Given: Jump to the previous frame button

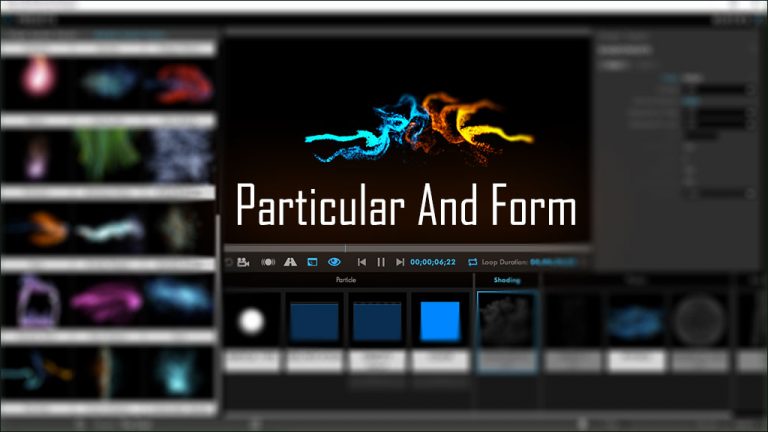Looking at the screenshot, I should tap(361, 262).
